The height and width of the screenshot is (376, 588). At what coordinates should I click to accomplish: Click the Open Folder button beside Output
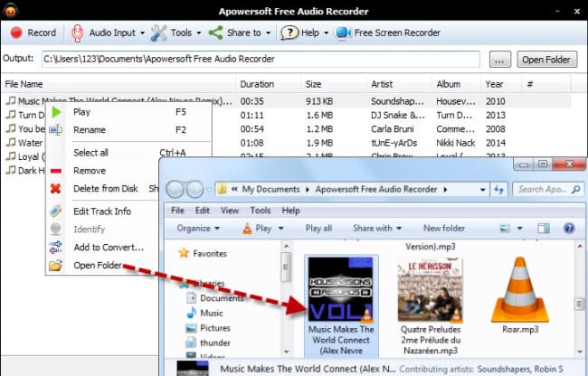(x=546, y=60)
